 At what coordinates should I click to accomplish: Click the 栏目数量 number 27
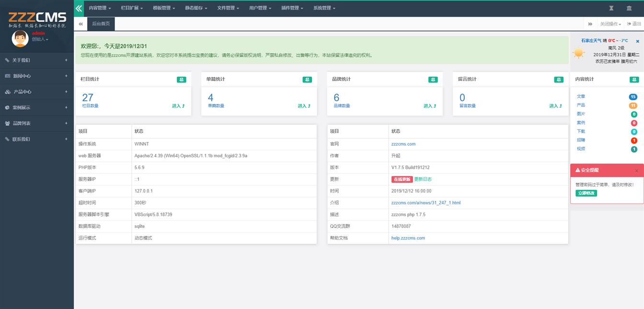(x=88, y=98)
